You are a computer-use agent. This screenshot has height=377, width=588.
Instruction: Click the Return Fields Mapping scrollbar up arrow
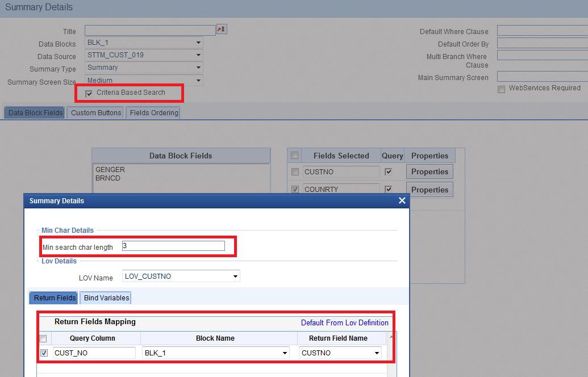[391, 337]
